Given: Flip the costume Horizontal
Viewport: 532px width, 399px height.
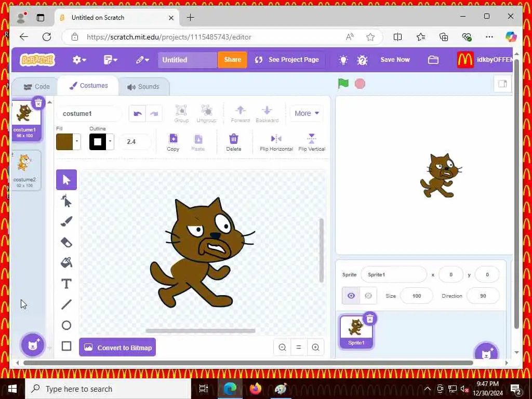Looking at the screenshot, I should pyautogui.click(x=276, y=142).
